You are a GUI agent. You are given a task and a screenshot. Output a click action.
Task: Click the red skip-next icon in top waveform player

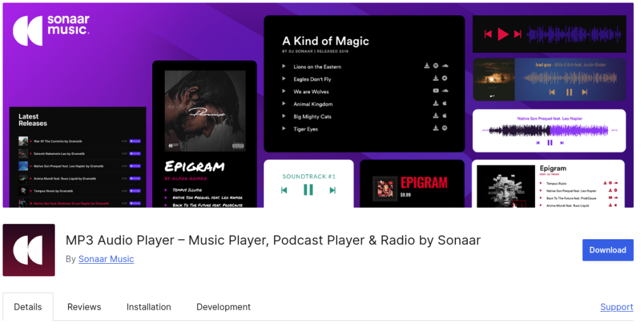(x=518, y=34)
